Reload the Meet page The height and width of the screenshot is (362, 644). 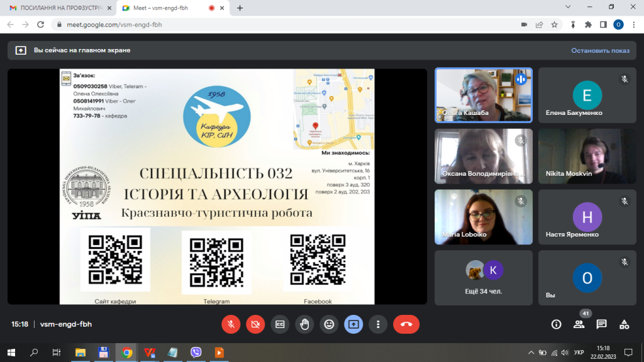tap(40, 25)
